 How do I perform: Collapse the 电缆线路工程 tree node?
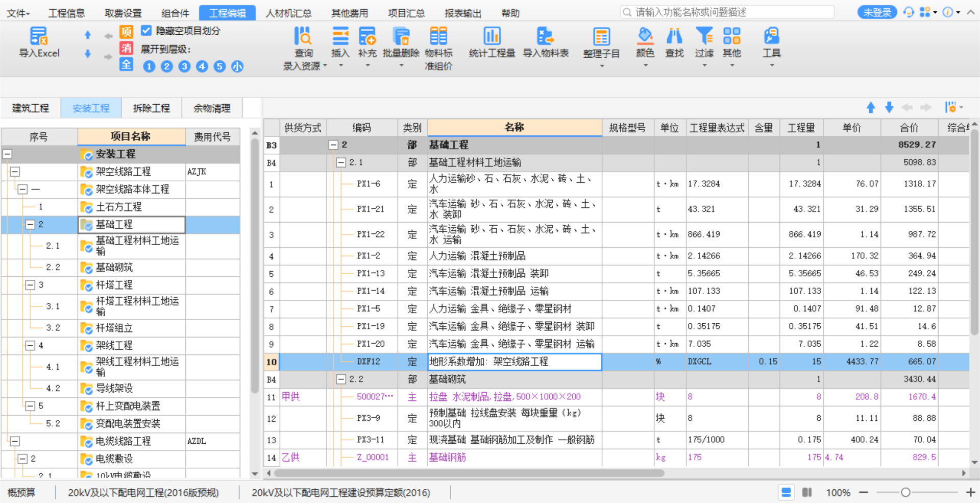[x=15, y=441]
